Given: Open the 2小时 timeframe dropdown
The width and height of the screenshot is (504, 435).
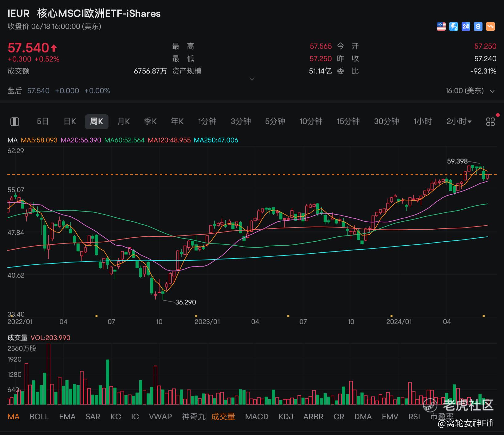Looking at the screenshot, I should [x=459, y=121].
